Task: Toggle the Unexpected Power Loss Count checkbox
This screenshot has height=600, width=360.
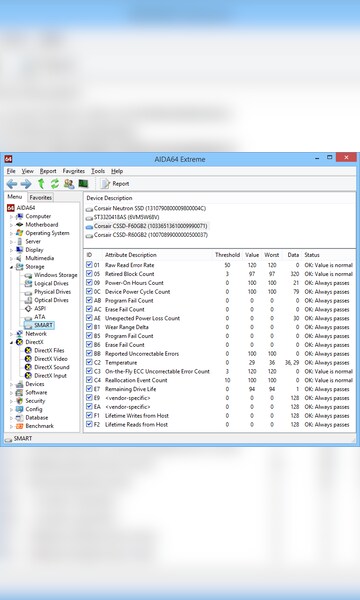Action: (89, 318)
